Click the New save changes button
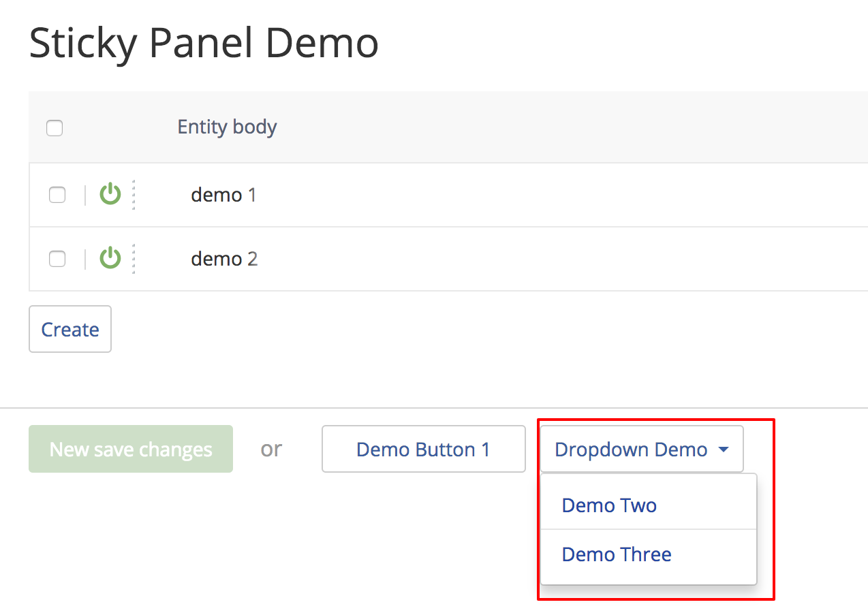The image size is (868, 613). pos(130,449)
